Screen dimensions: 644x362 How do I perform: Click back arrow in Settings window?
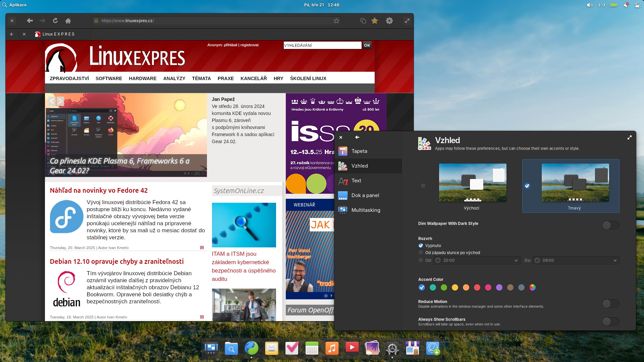point(357,137)
